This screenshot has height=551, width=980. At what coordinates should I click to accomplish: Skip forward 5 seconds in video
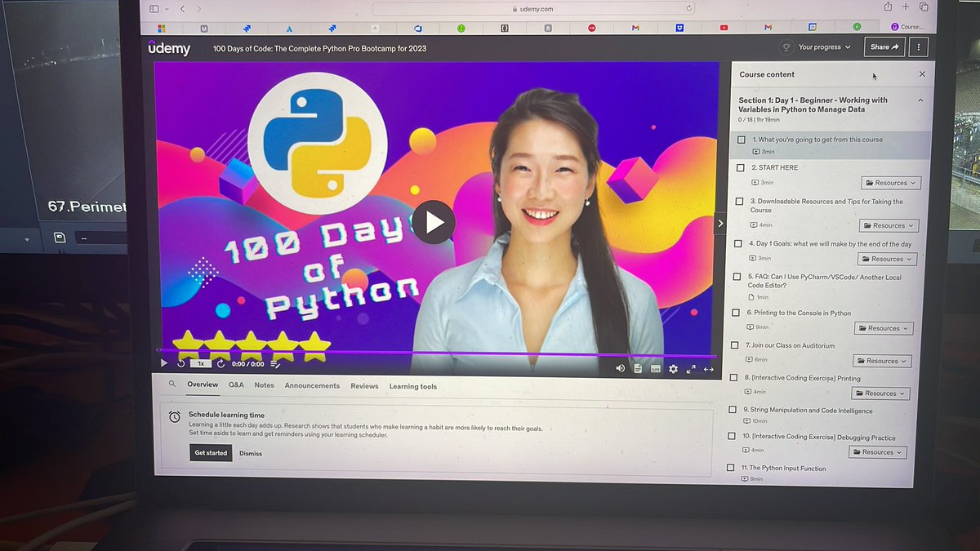click(x=220, y=364)
